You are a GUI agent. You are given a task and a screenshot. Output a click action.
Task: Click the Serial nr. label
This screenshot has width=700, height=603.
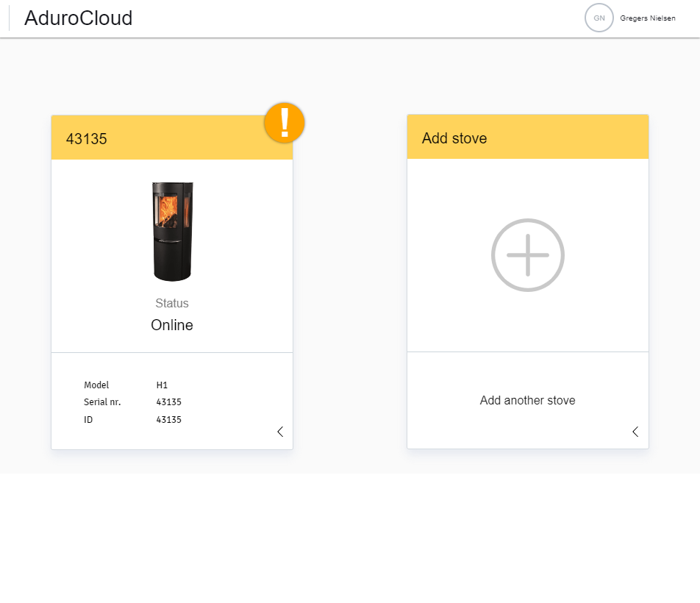[x=102, y=402]
